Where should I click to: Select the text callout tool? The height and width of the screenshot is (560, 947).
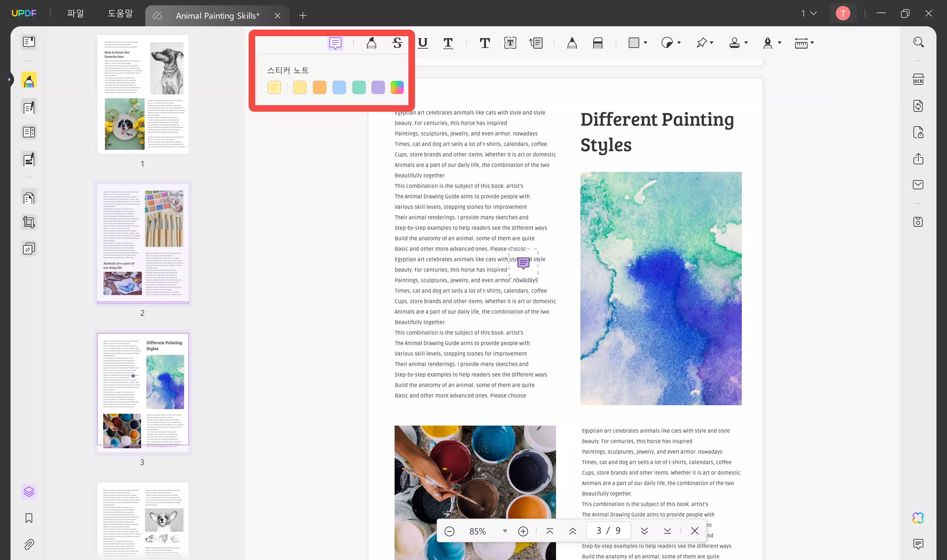536,43
